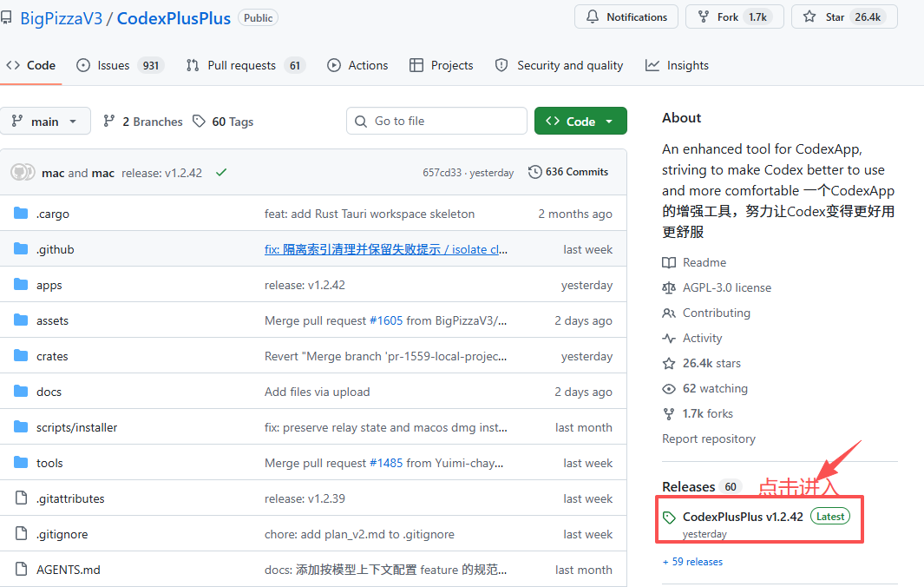Open the Projects tab
The width and height of the screenshot is (924, 587).
click(x=442, y=65)
